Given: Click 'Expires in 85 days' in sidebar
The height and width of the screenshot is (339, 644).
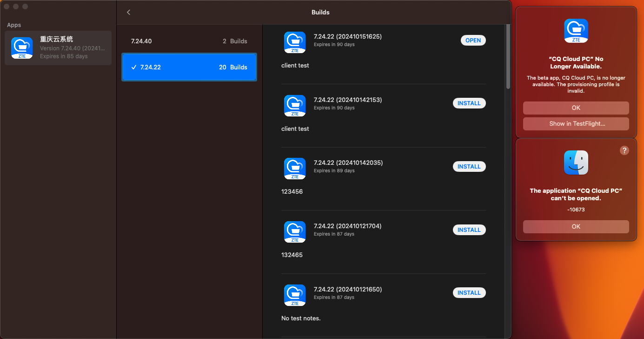Looking at the screenshot, I should (x=64, y=56).
